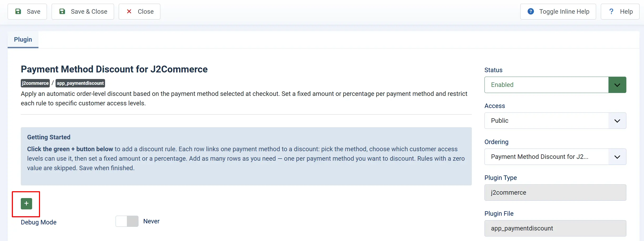
Task: Click the Save & Close button
Action: (x=83, y=12)
